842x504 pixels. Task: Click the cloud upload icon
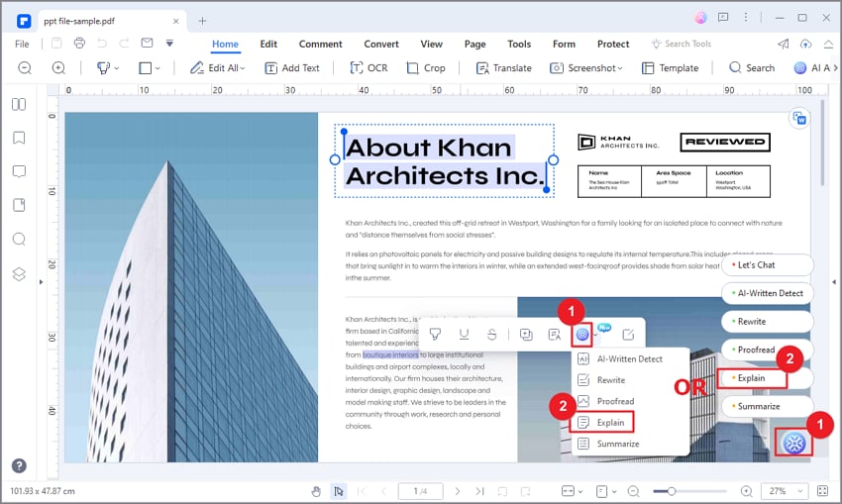pyautogui.click(x=805, y=44)
